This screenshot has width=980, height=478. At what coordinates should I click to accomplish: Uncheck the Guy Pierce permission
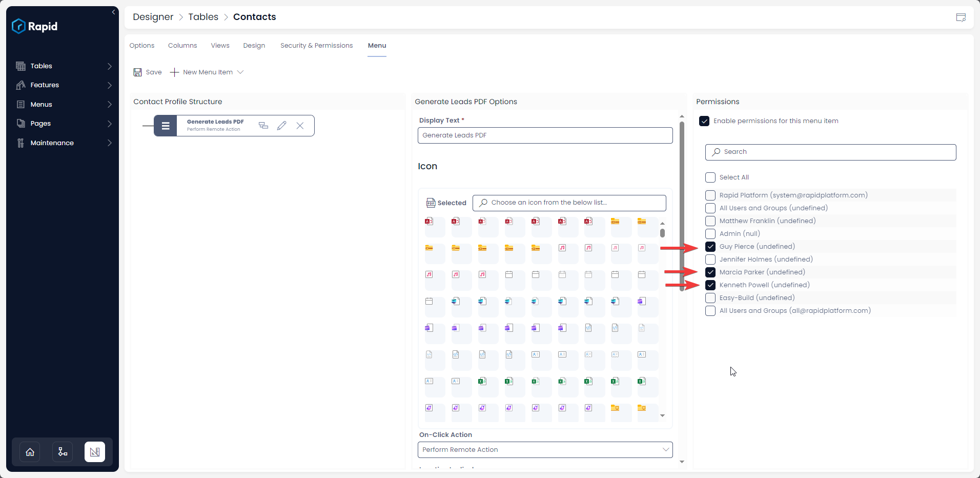(710, 247)
